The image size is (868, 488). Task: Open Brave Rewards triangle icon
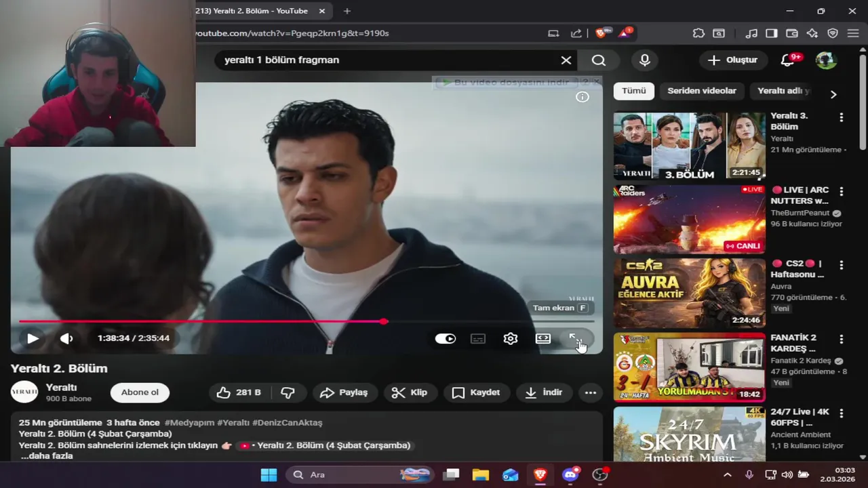[x=625, y=33]
